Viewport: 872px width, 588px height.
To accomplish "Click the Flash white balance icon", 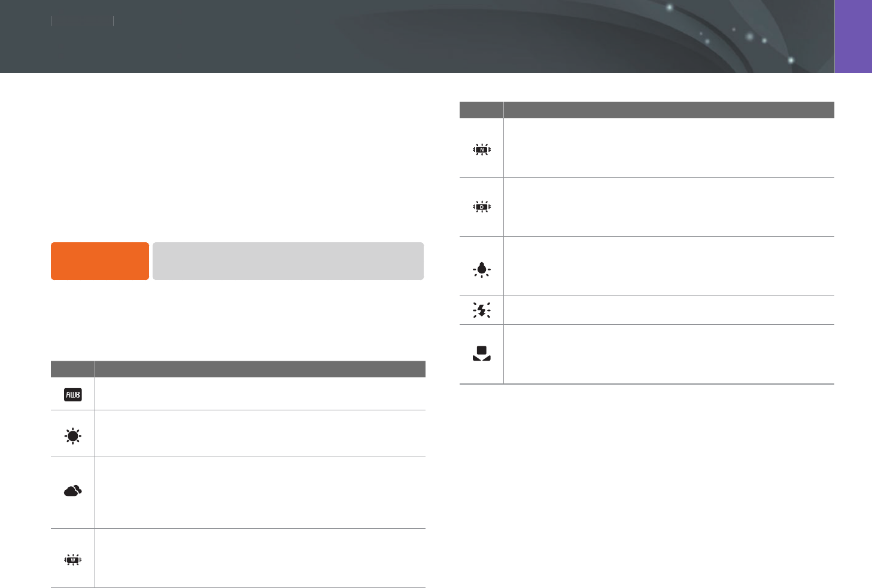I will pos(482,310).
